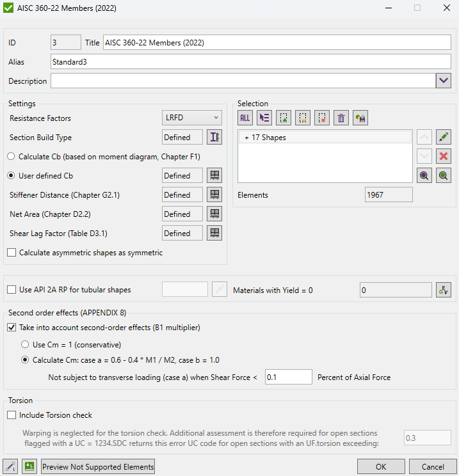Open the Net Area table icon
This screenshot has width=459, height=476.
click(x=215, y=214)
